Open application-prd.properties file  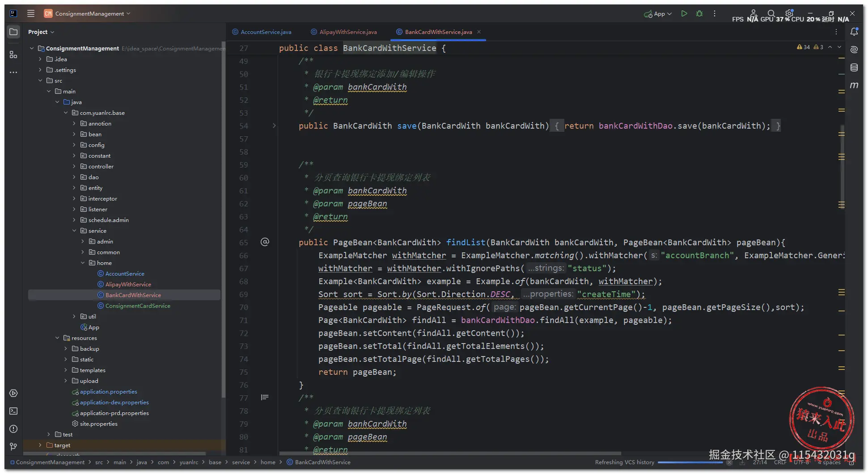(114, 413)
